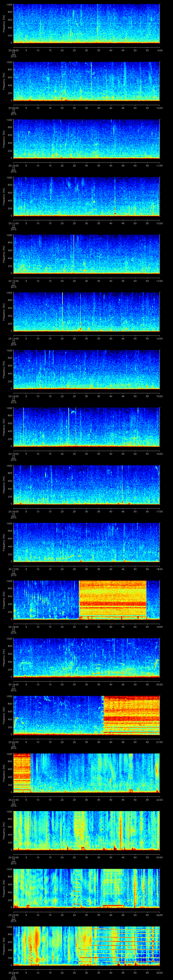This screenshot has height=980, width=173.
Task: Click the '45' second tick under the 20:20:00 panel
Action: pyautogui.click(x=123, y=742)
